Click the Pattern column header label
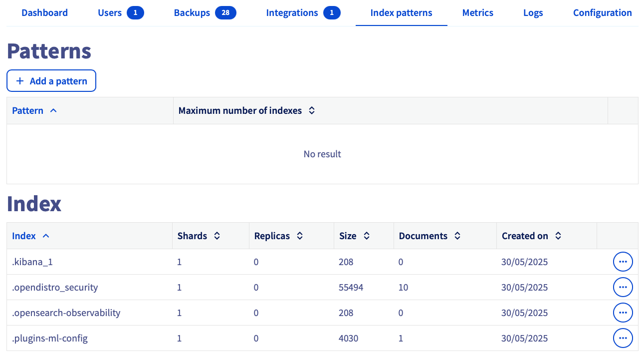 coord(27,111)
